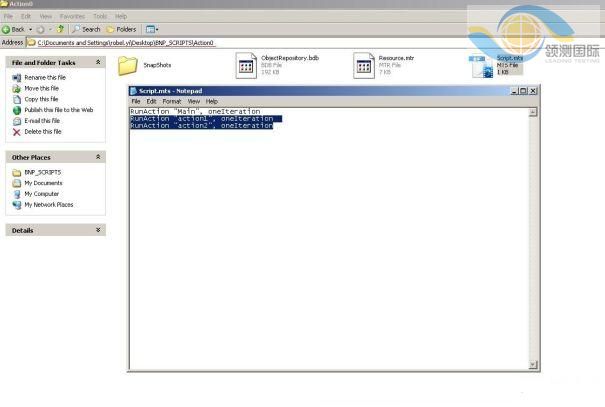This screenshot has width=605, height=407.
Task: Open My Documents link
Action: click(x=43, y=183)
